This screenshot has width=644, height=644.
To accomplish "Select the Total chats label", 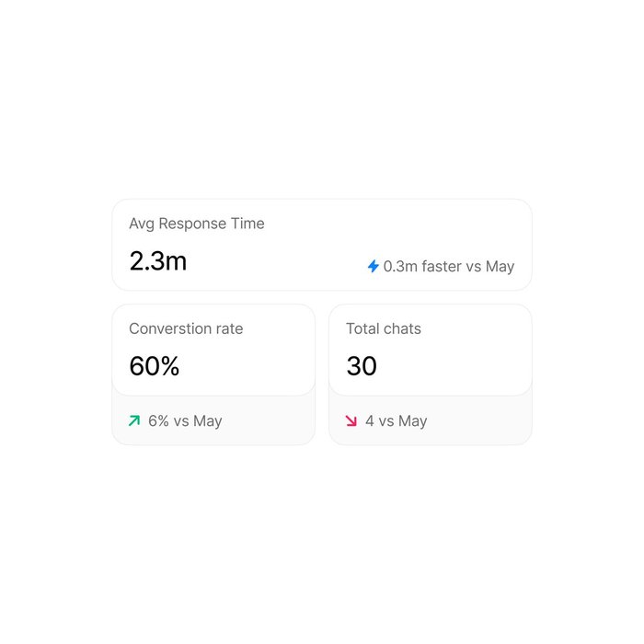I will click(383, 328).
